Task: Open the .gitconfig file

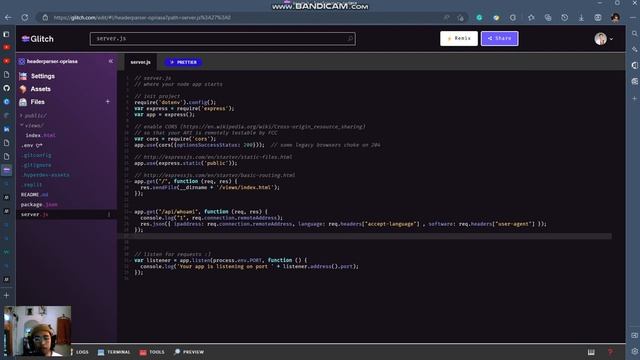Action: (37, 155)
